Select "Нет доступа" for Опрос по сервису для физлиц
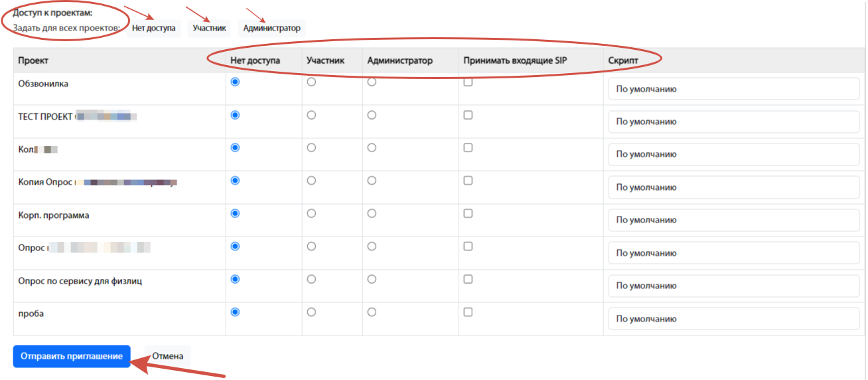 click(235, 280)
